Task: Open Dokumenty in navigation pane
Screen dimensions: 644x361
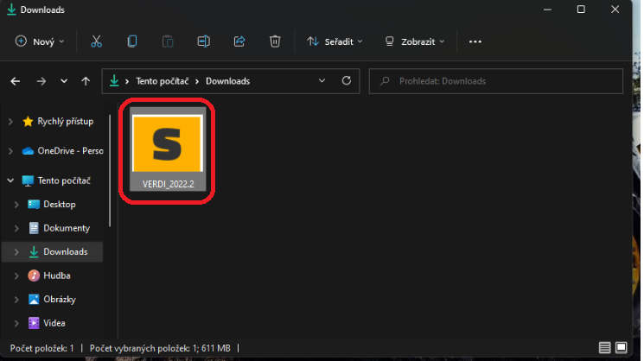Action: [x=59, y=228]
